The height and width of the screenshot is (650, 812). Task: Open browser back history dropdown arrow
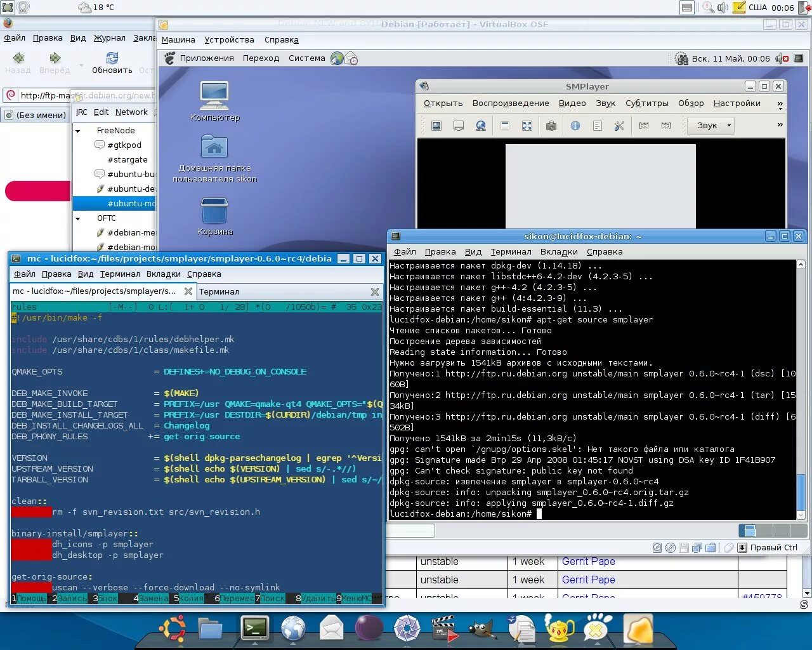point(81,64)
